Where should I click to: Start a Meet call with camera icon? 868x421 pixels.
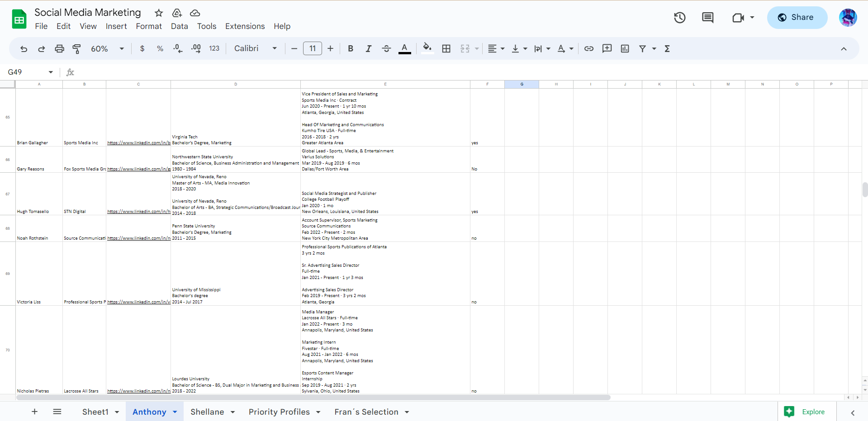click(x=738, y=18)
